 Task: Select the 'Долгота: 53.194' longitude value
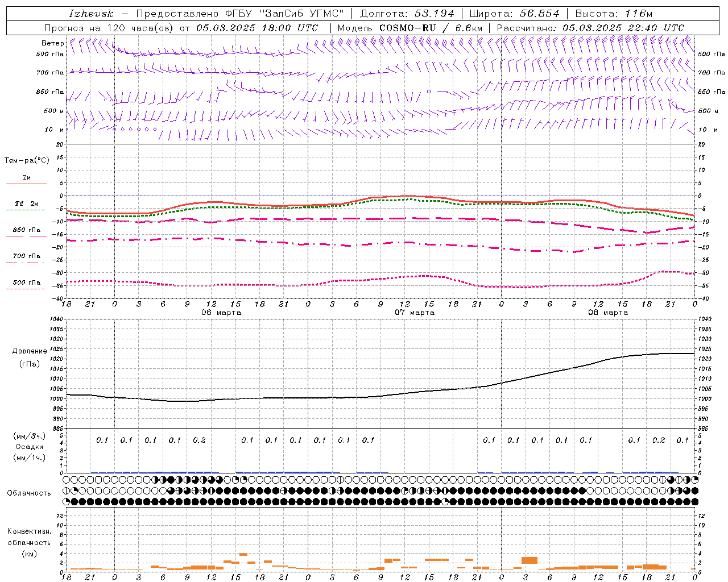(x=407, y=14)
